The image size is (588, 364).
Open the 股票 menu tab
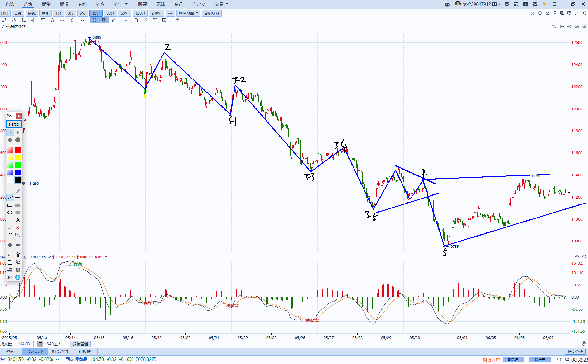pyautogui.click(x=142, y=4)
